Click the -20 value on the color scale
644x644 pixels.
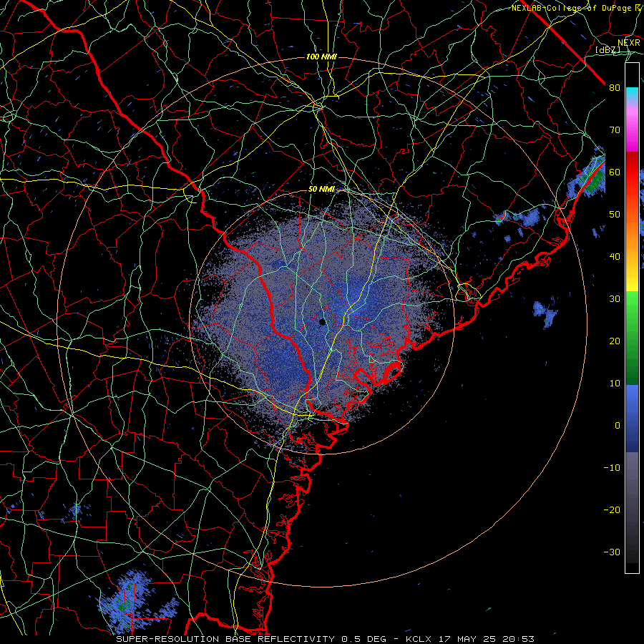pyautogui.click(x=612, y=509)
